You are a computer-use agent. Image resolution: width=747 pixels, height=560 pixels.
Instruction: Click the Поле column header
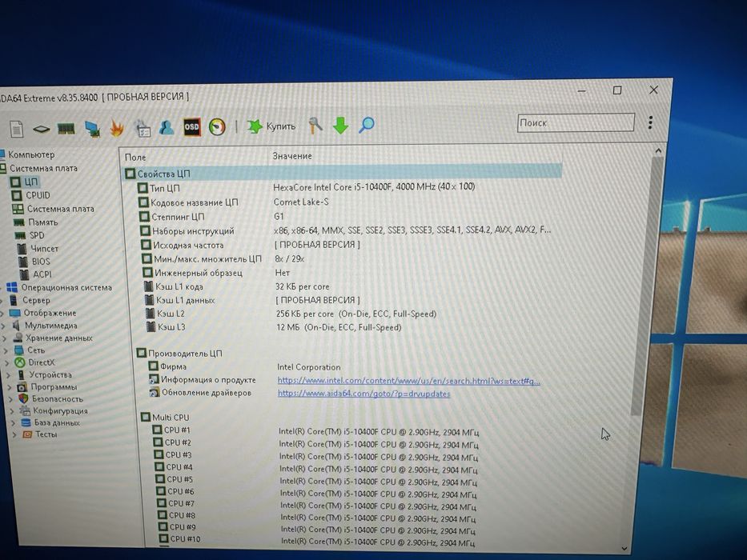(135, 157)
